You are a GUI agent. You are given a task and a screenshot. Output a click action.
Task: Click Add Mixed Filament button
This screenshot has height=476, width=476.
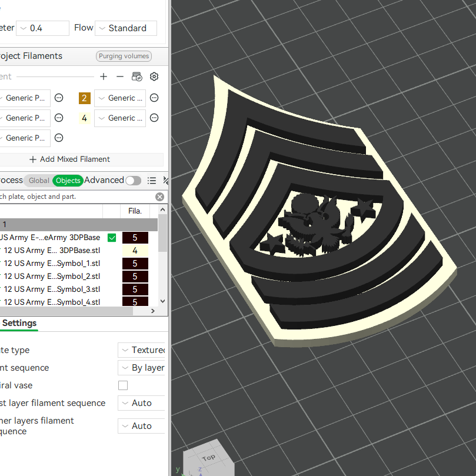(x=70, y=159)
